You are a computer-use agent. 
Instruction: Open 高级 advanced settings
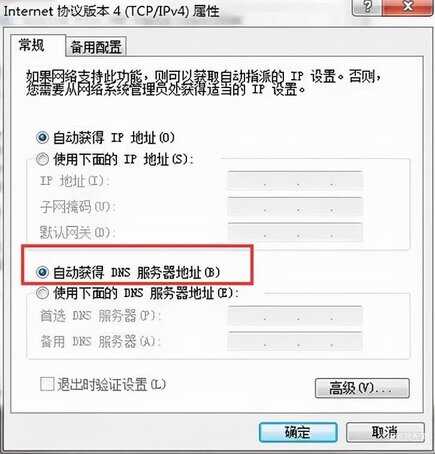[362, 388]
